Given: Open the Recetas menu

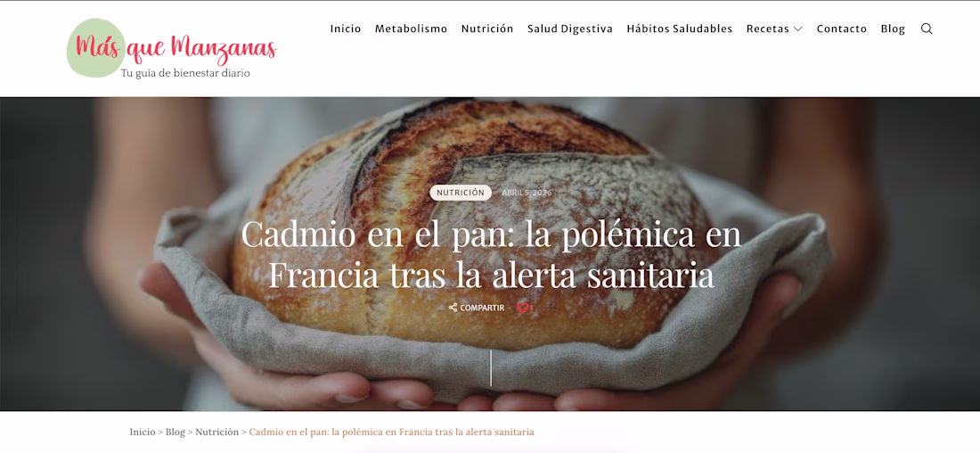Looking at the screenshot, I should pyautogui.click(x=767, y=29).
